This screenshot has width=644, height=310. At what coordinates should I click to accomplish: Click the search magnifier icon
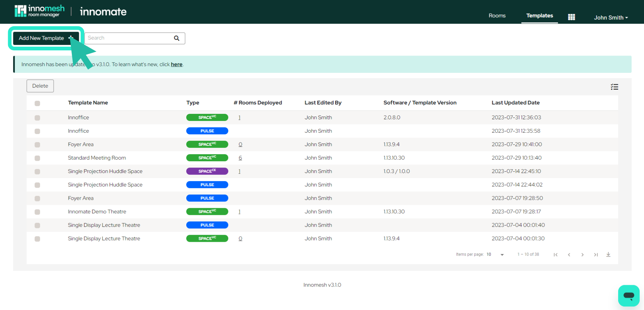(176, 38)
